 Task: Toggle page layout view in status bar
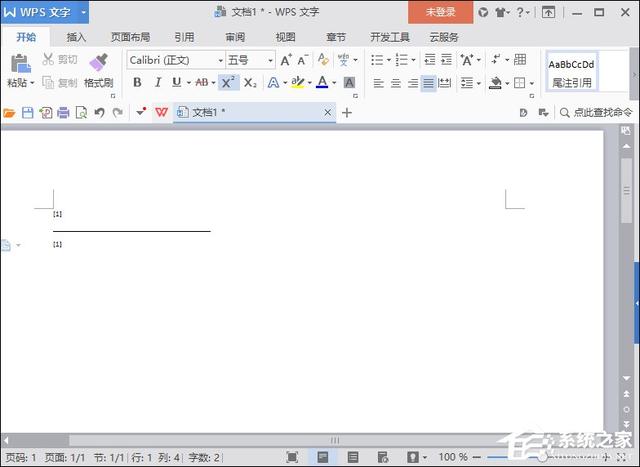tap(323, 457)
